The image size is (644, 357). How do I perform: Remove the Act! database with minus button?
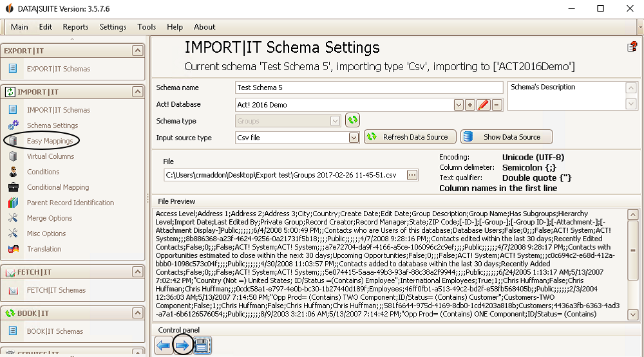[497, 105]
